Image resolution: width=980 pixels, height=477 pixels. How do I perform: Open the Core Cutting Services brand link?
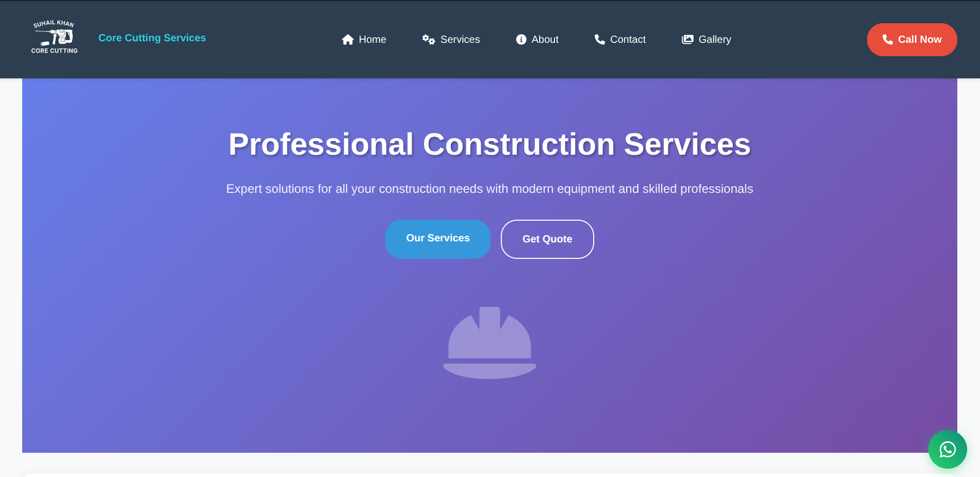pos(152,38)
